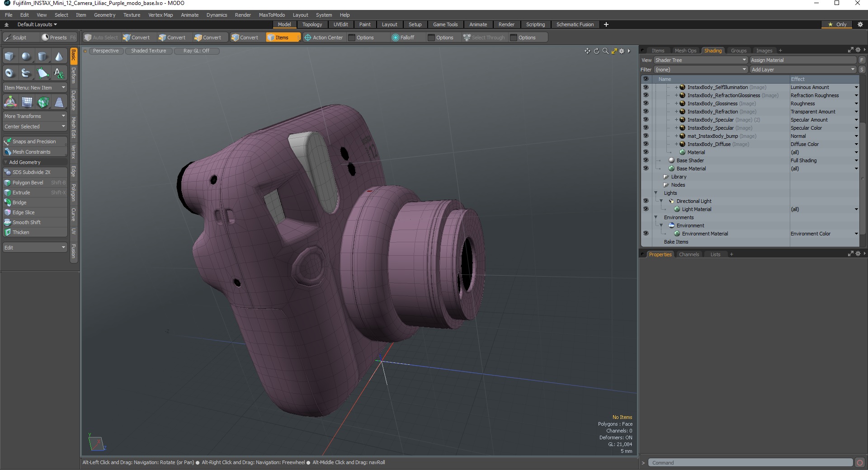Change Effect dropdown for Luminous Amount row
868x470 pixels.
click(856, 87)
